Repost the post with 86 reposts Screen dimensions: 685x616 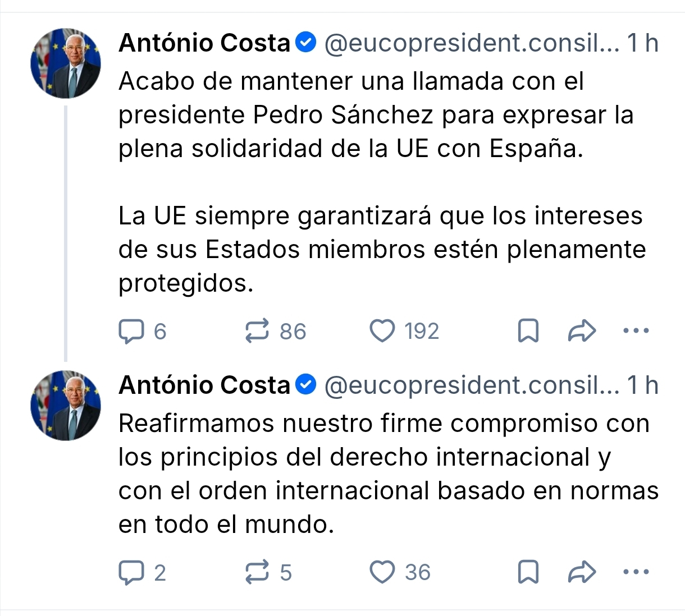click(x=257, y=331)
